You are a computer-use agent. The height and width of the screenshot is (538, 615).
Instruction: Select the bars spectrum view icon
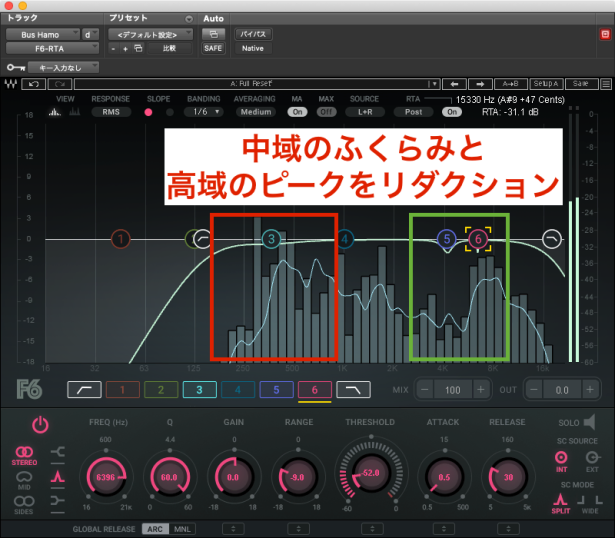75,112
